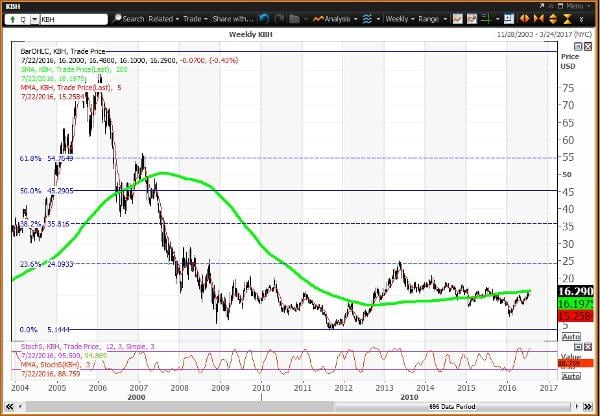Click the red 15.258 MMA value label

(x=576, y=316)
